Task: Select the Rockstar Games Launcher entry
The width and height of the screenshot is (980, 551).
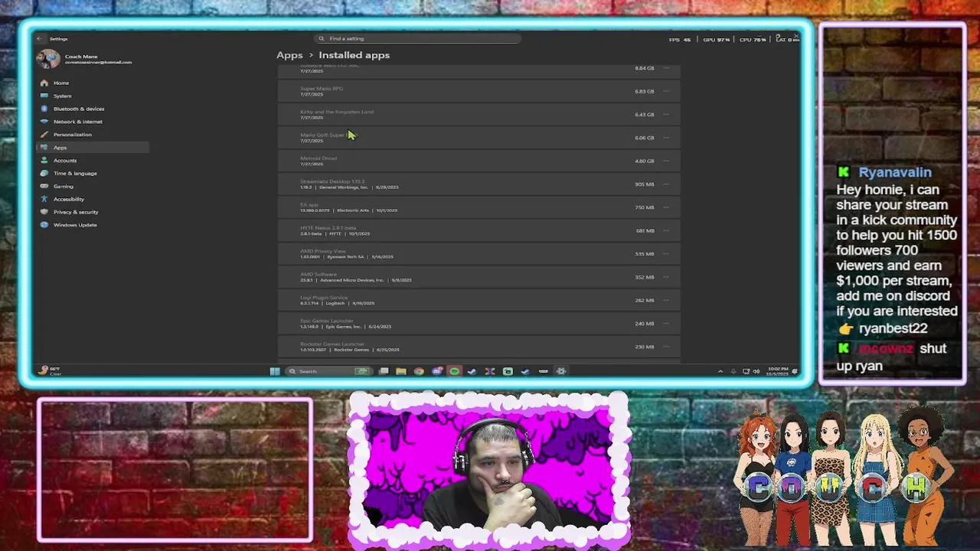Action: pyautogui.click(x=479, y=347)
